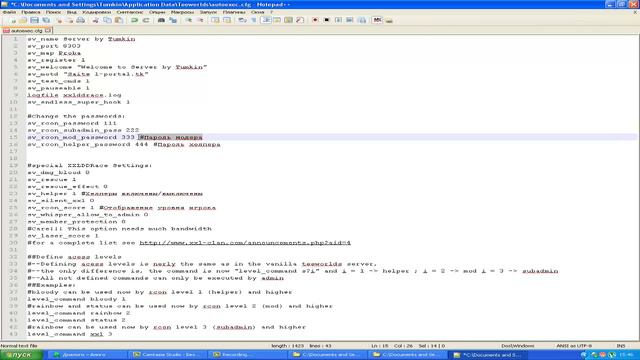Paste from clipboard via toolbar icon
Screen dimensions: 640x360
119,20
